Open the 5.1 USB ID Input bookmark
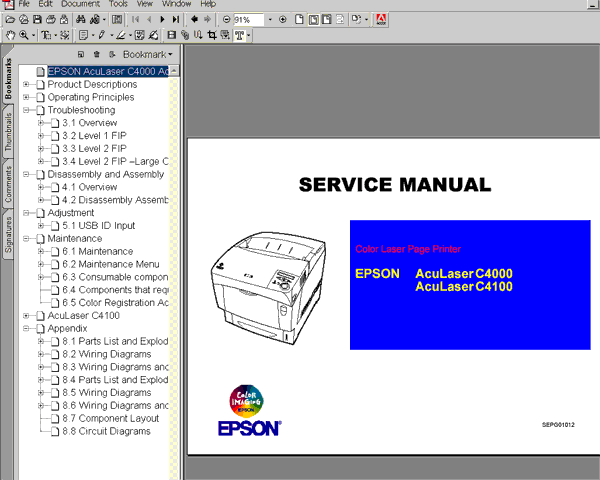This screenshot has height=480, width=600. (99, 226)
